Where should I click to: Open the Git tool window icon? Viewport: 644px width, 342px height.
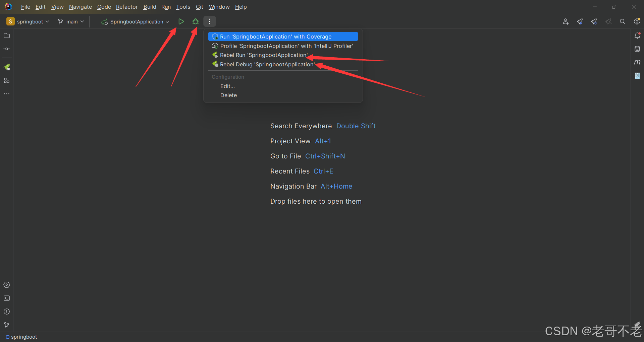[x=7, y=325]
